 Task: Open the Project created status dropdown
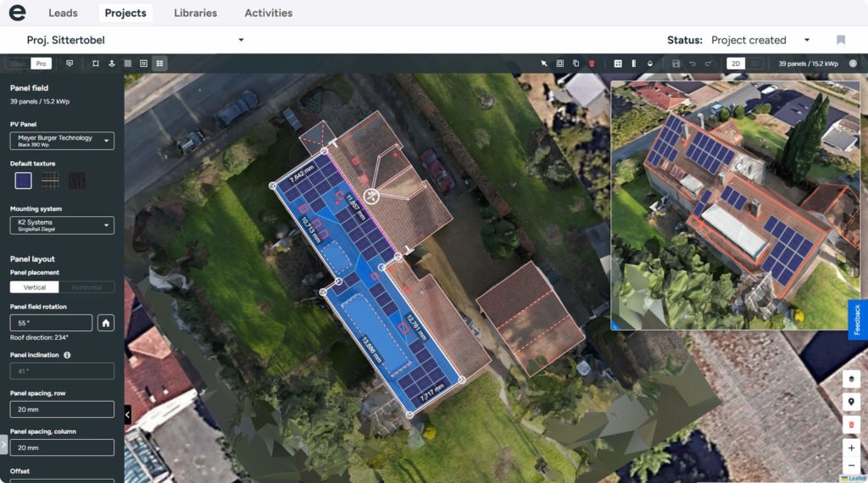759,40
